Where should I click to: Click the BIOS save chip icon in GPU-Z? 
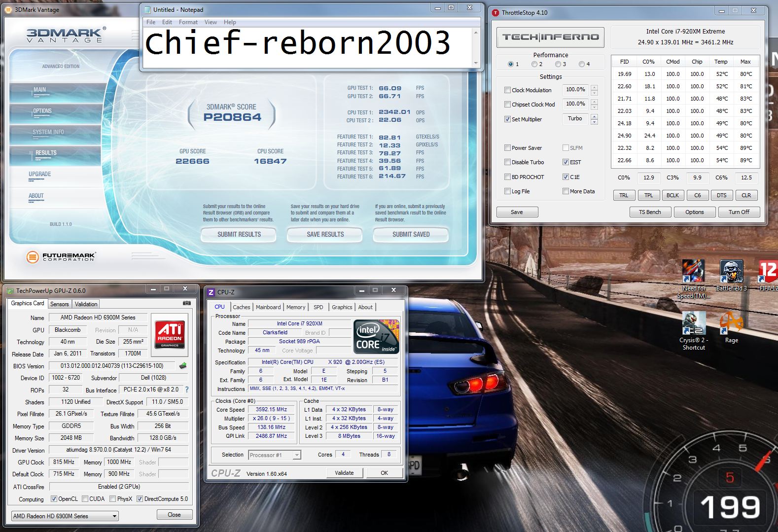tap(183, 366)
